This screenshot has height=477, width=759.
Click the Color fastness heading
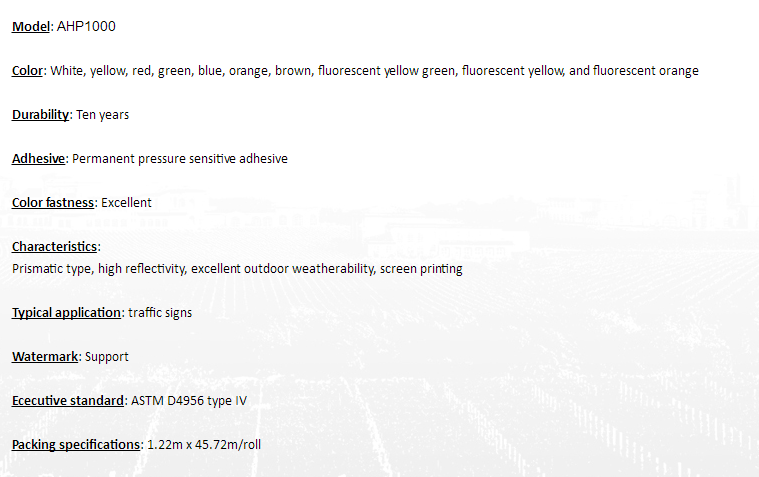point(53,202)
